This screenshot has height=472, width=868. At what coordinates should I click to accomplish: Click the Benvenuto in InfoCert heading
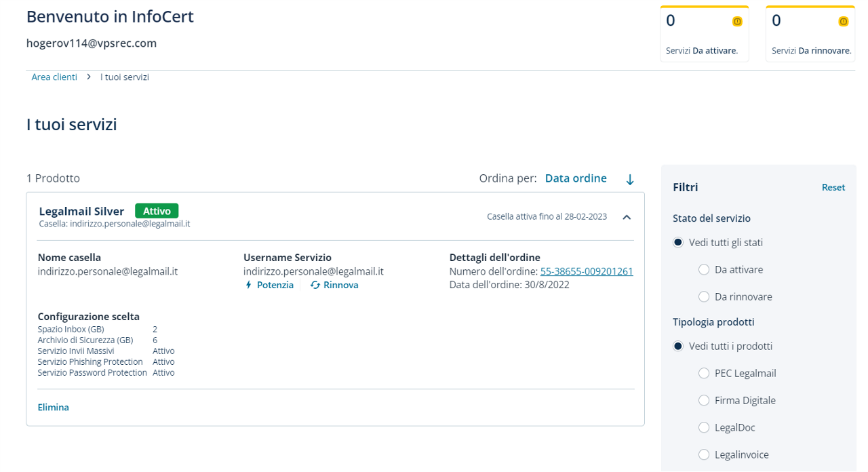tap(110, 17)
